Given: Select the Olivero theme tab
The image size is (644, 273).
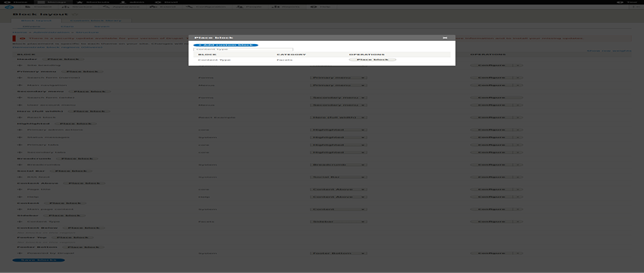Looking at the screenshot, I should point(31,27).
